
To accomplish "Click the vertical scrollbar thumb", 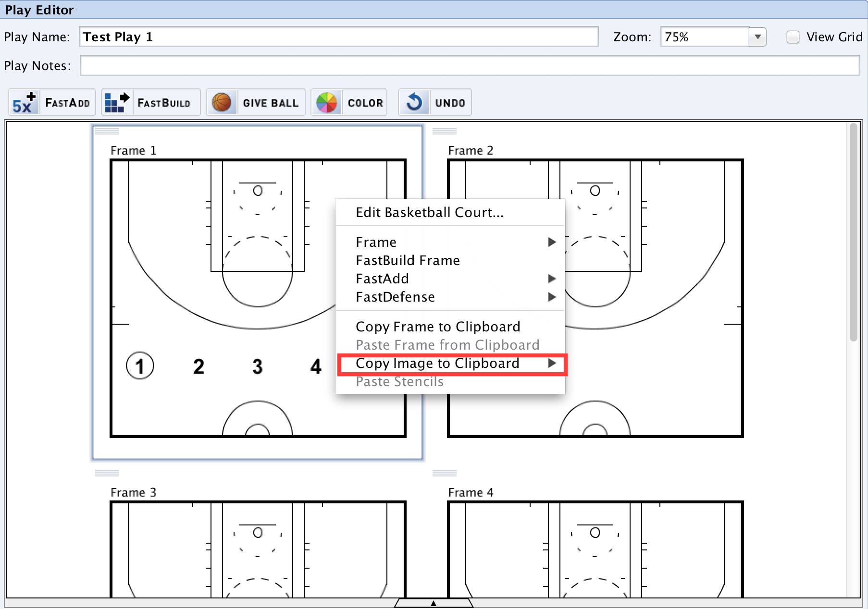I will tap(854, 232).
